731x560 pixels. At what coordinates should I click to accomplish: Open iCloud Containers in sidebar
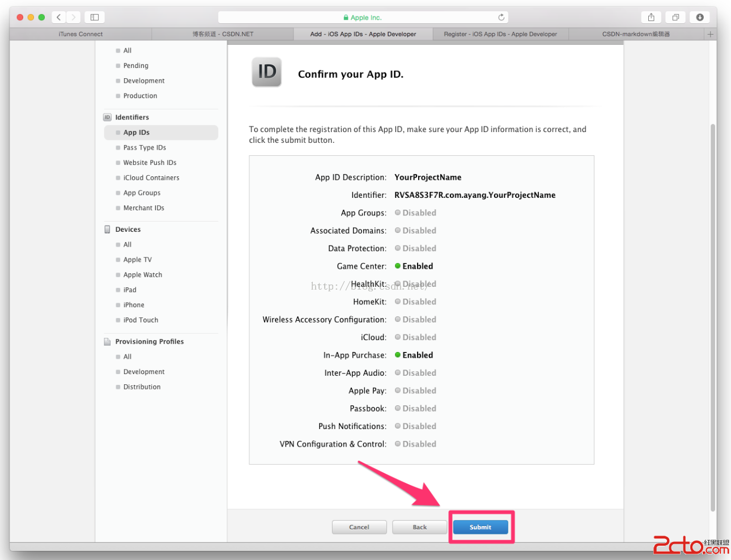coord(151,178)
